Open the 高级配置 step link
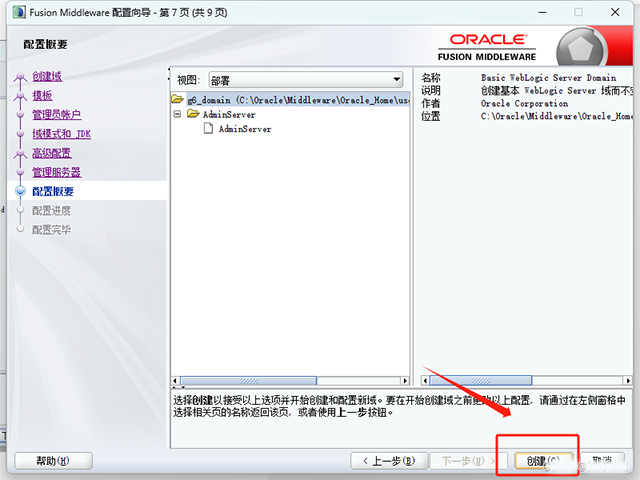The height and width of the screenshot is (480, 640). coord(52,153)
